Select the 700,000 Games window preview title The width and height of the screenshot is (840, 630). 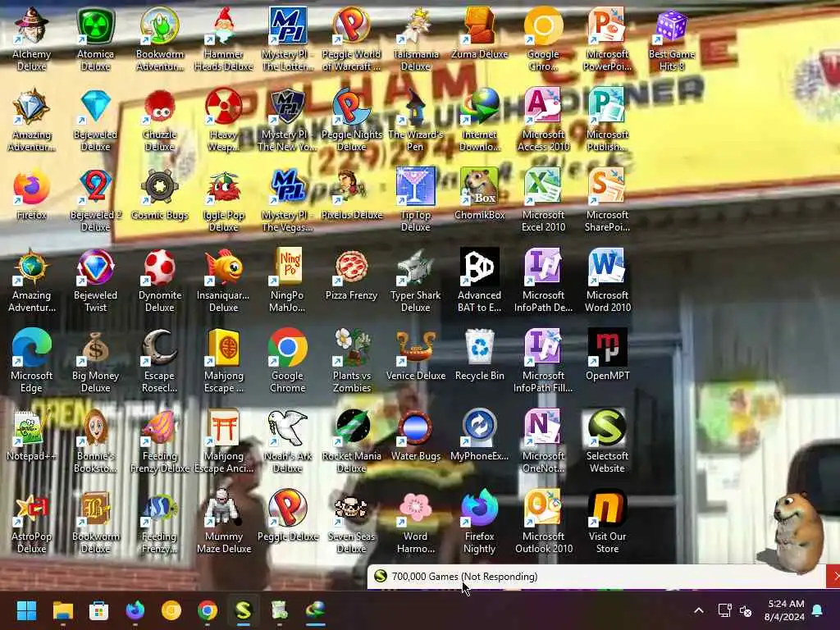click(x=464, y=577)
